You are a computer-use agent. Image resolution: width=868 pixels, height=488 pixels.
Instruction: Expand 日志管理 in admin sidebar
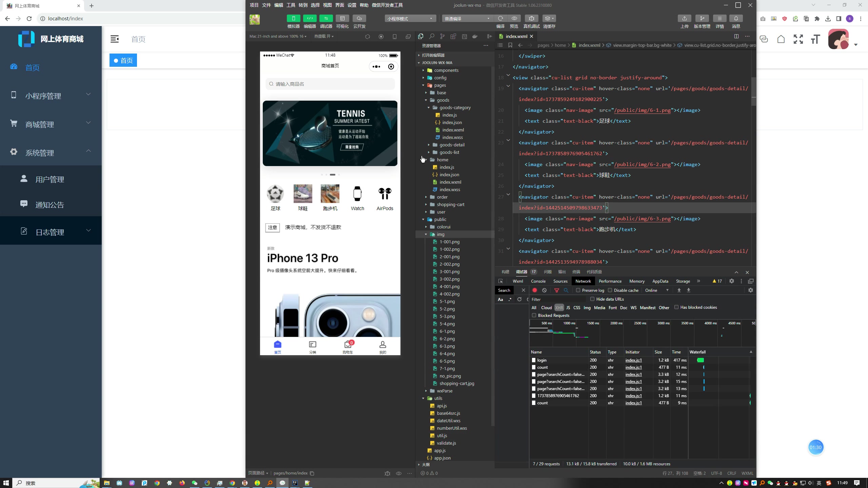point(51,232)
